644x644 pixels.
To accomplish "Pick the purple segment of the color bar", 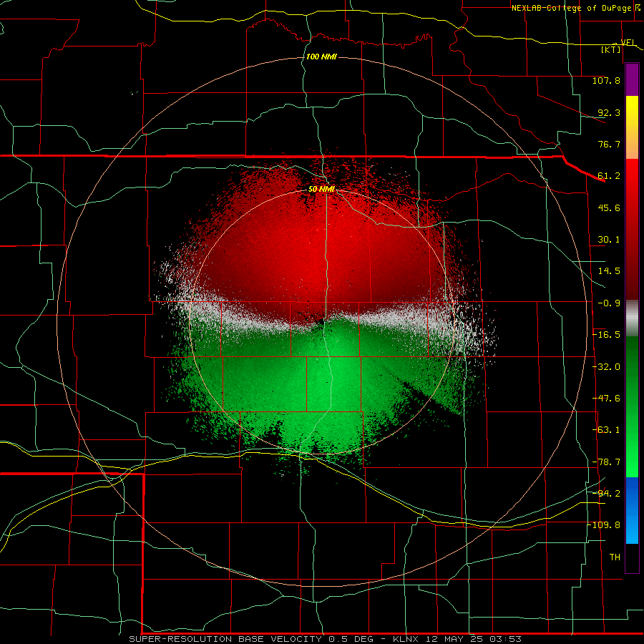I will click(x=632, y=79).
